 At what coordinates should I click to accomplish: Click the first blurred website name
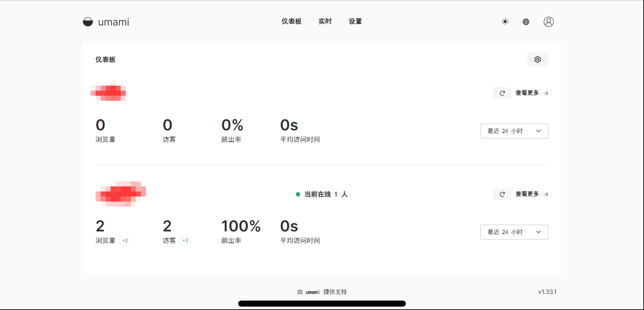tap(109, 91)
